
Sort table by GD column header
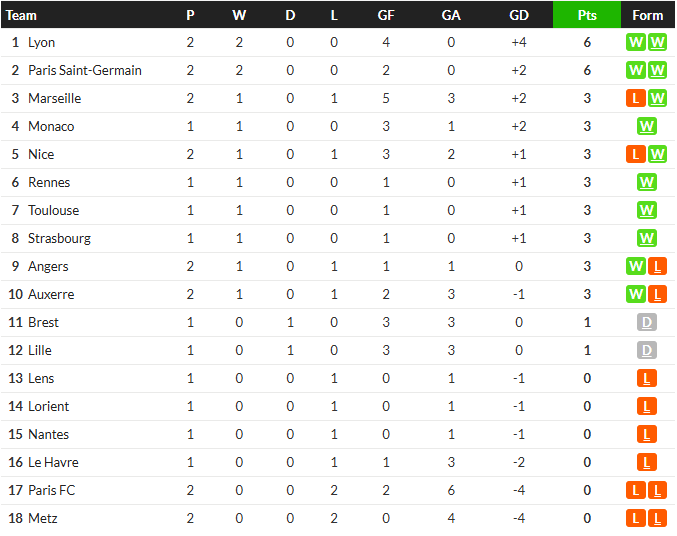tap(519, 15)
